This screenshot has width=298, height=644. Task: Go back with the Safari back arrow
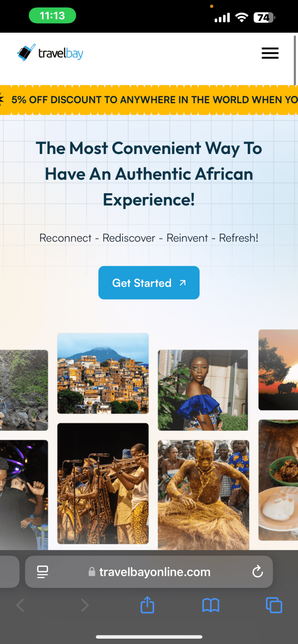20,605
